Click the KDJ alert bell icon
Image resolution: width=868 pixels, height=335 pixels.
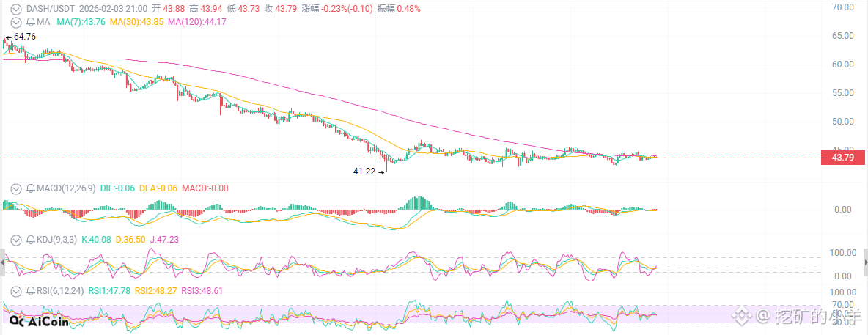coord(30,239)
